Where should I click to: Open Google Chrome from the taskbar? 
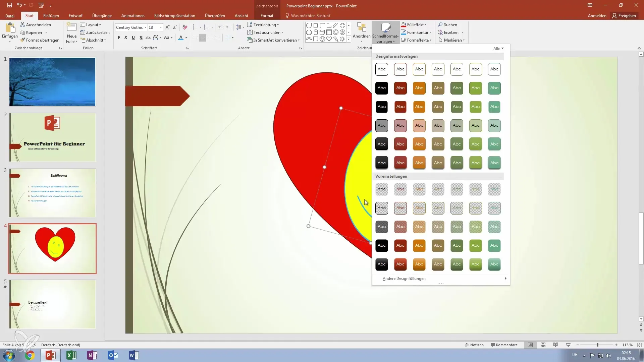pyautogui.click(x=30, y=355)
